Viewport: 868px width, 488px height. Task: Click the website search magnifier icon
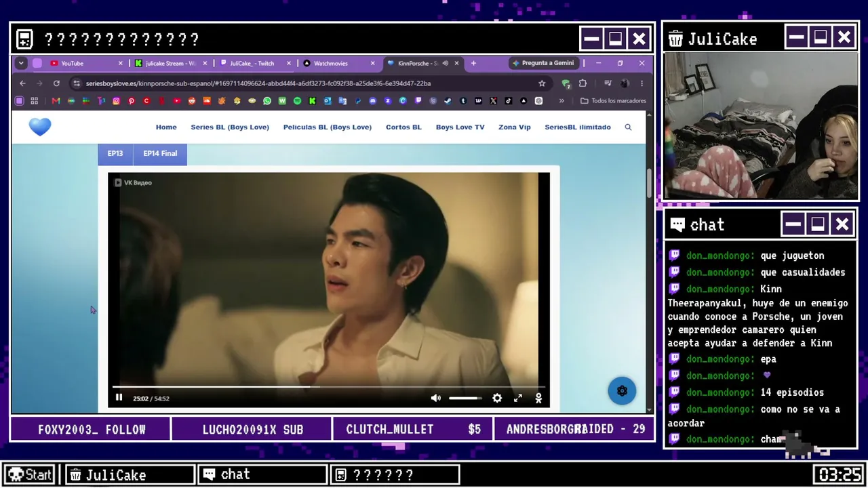[628, 127]
